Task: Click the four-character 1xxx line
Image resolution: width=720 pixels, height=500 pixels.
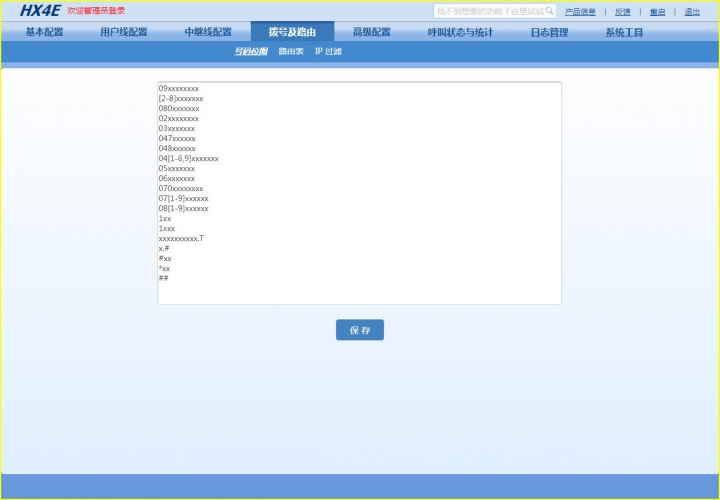Action: point(167,229)
